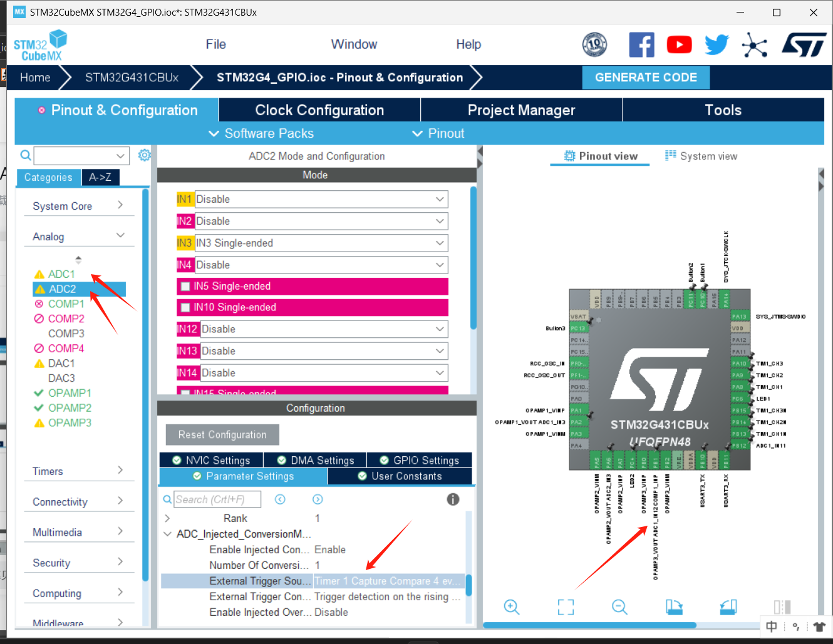Enable the IN10 Single-ended checkbox
833x644 pixels.
pos(185,308)
